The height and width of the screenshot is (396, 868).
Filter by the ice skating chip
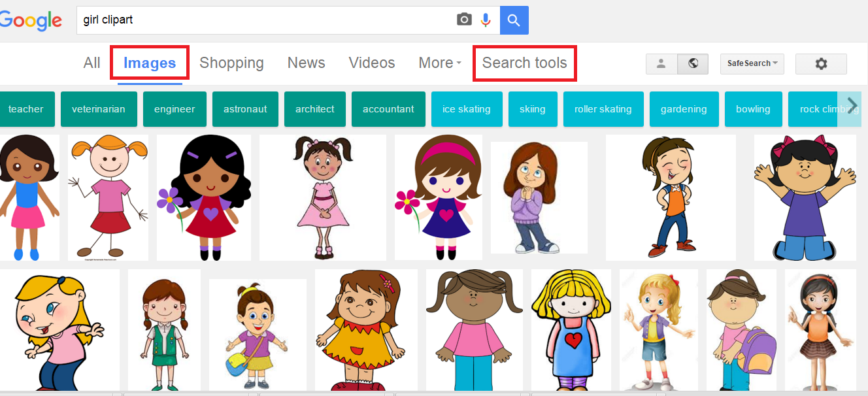[x=467, y=109]
